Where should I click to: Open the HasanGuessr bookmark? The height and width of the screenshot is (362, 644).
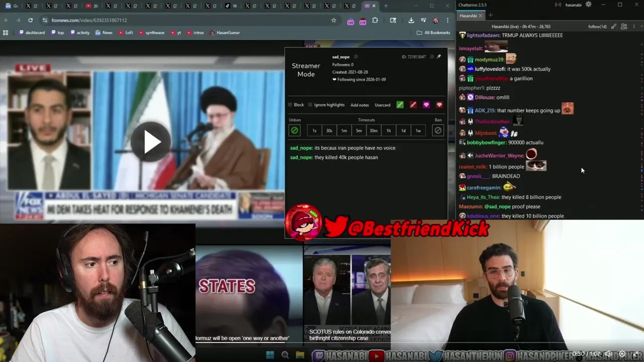click(225, 33)
